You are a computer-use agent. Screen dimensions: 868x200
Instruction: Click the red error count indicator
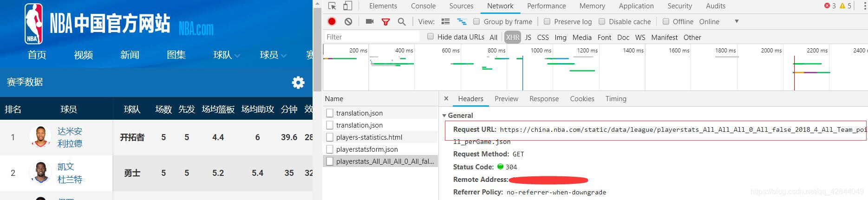point(830,6)
